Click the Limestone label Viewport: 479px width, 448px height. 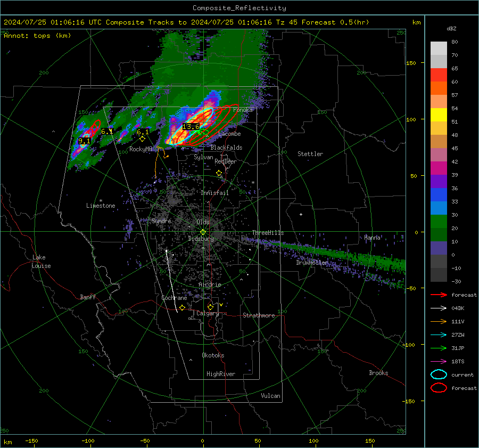click(x=101, y=206)
